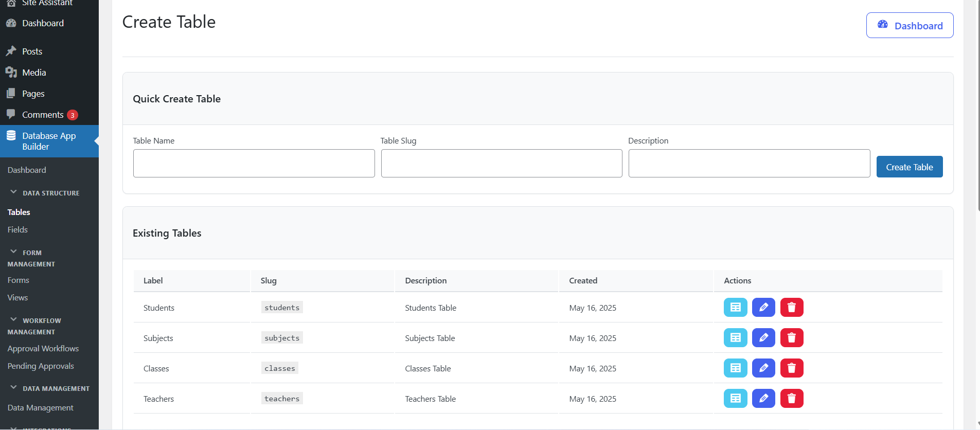Open the view icon for Students row

(x=735, y=308)
